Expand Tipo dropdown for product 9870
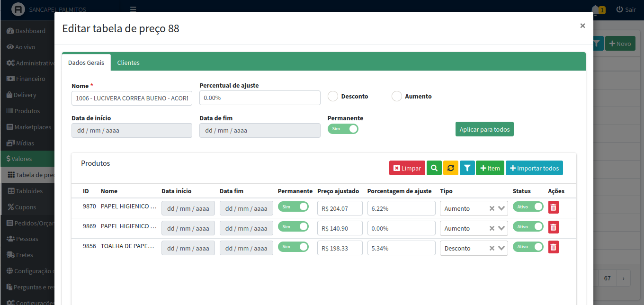 coord(501,208)
